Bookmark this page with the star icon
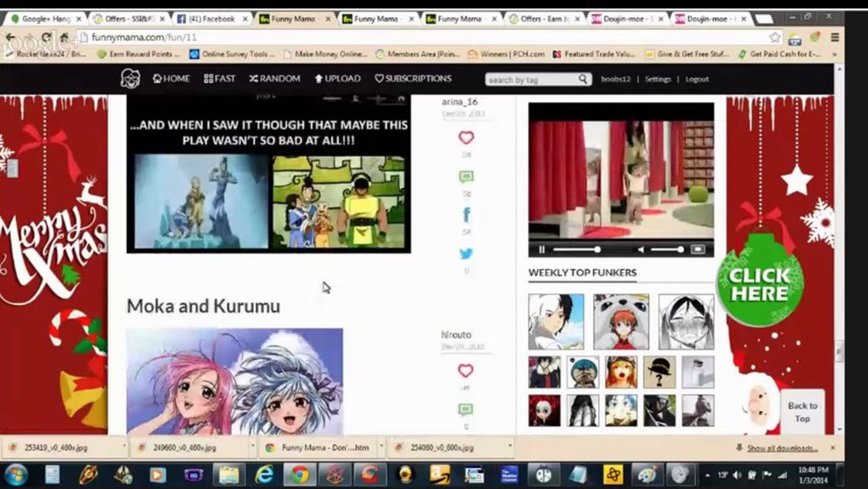This screenshot has width=868, height=489. (x=775, y=37)
